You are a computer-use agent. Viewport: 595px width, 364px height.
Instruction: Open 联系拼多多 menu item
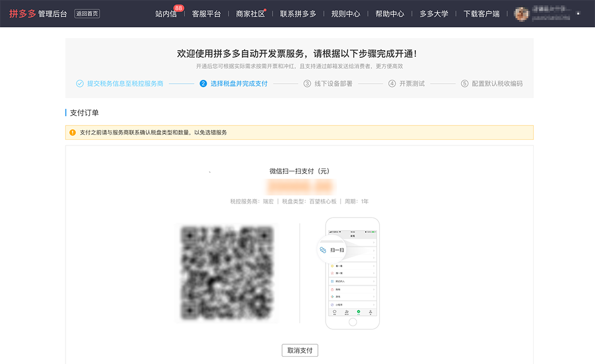coord(298,14)
